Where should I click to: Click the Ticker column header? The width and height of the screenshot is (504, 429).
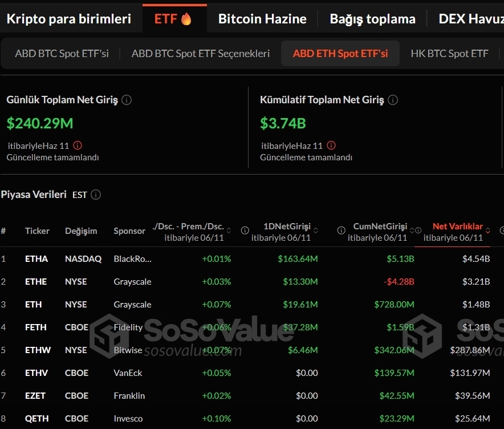37,231
